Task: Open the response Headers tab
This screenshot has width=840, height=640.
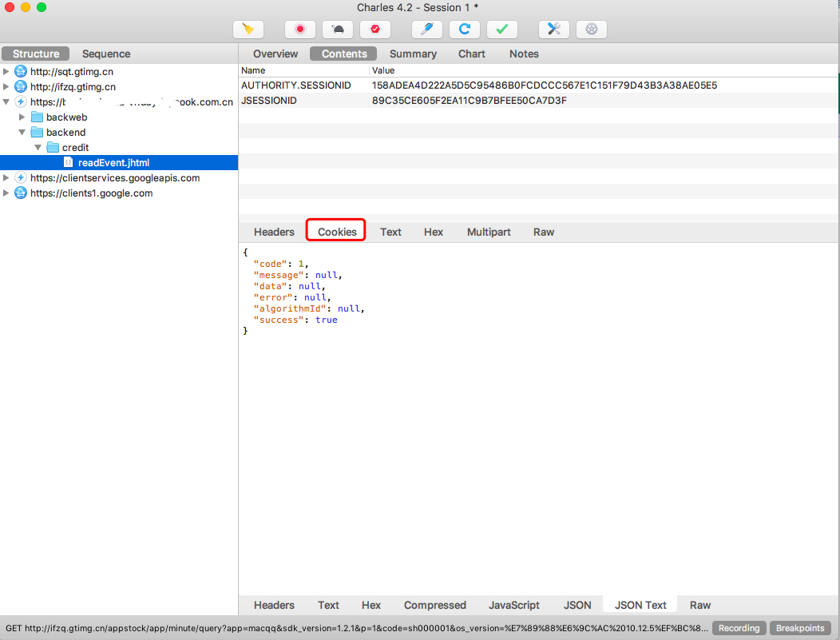Action: pyautogui.click(x=274, y=605)
